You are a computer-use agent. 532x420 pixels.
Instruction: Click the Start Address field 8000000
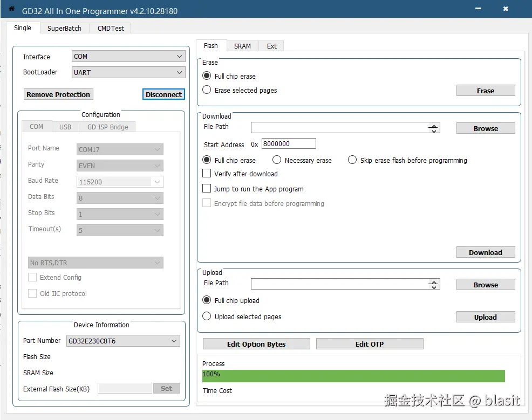tap(289, 143)
